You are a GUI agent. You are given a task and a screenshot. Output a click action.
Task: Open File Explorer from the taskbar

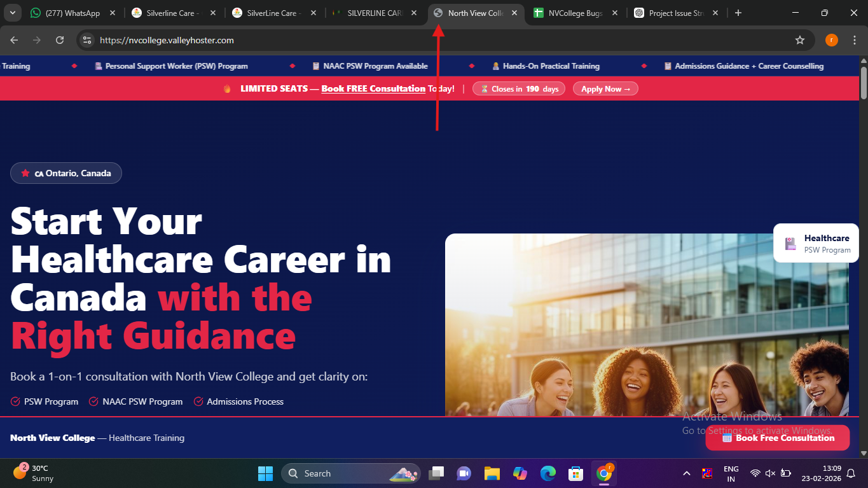(x=492, y=473)
